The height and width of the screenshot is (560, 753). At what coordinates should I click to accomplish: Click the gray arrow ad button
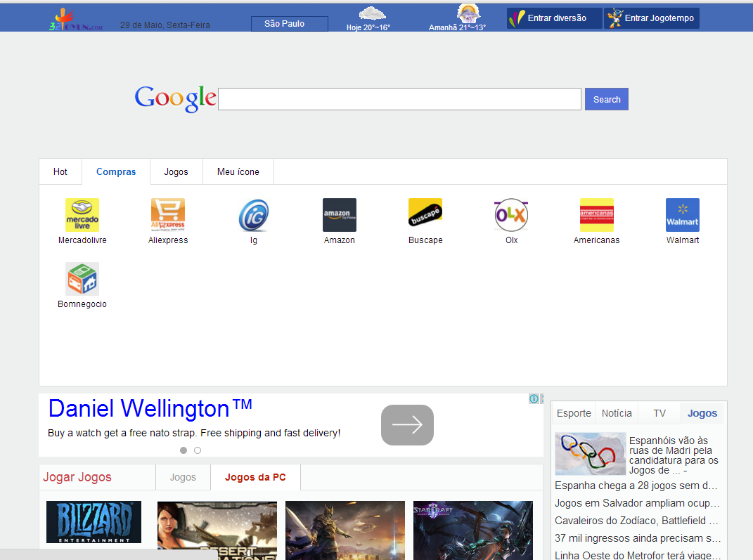tap(407, 424)
